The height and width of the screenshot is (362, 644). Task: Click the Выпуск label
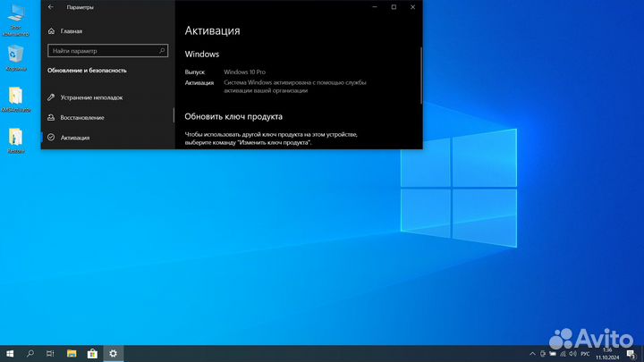194,72
